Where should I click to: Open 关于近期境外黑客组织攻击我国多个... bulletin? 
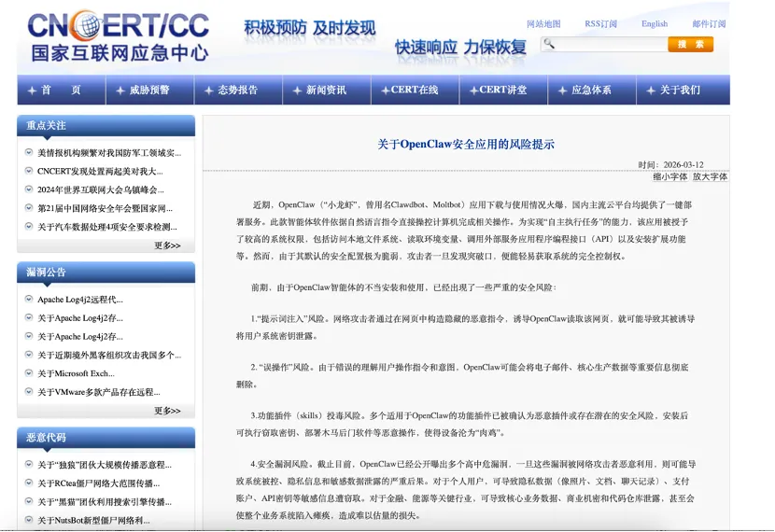(109, 355)
